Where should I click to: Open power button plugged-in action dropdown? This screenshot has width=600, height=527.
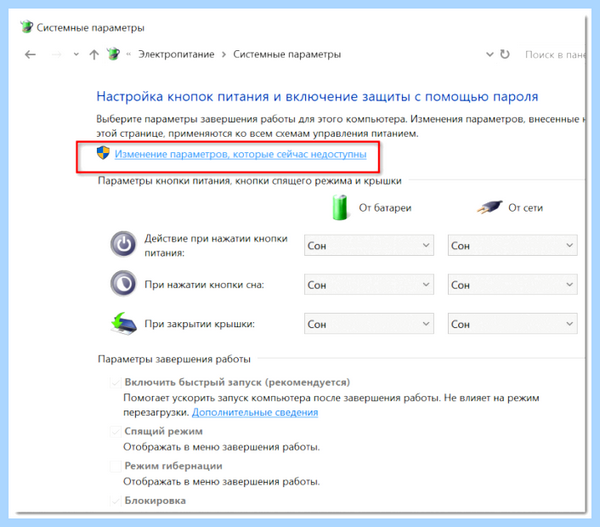tap(512, 245)
